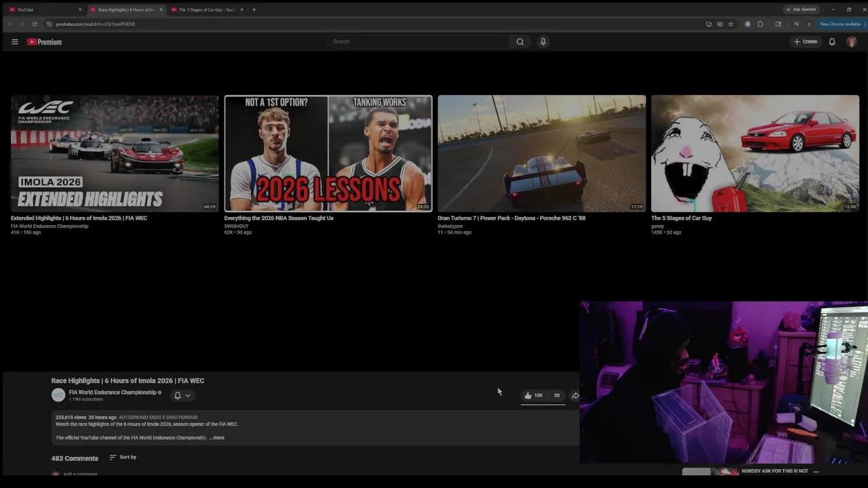The height and width of the screenshot is (488, 868).
Task: Bookmark this page with the star icon
Action: [730, 24]
